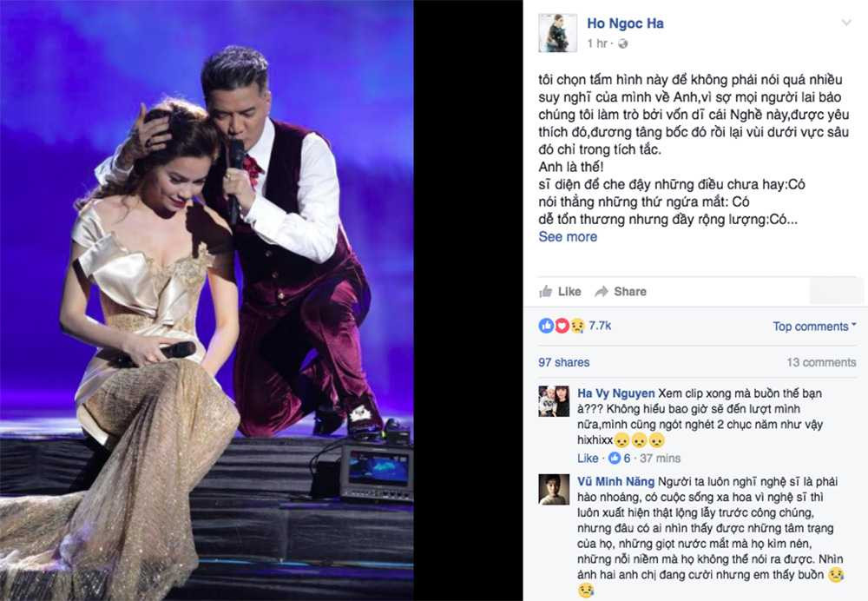Click the stage photo of the two singers
Image resolution: width=868 pixels, height=601 pixels.
pyautogui.click(x=207, y=300)
